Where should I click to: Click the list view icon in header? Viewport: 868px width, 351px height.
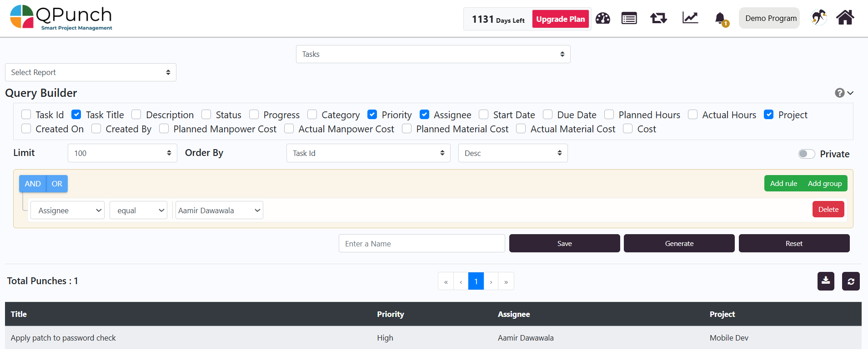coord(629,19)
